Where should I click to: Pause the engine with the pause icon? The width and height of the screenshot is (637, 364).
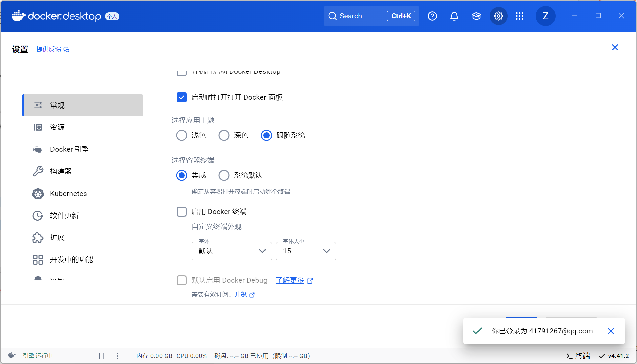point(101,356)
